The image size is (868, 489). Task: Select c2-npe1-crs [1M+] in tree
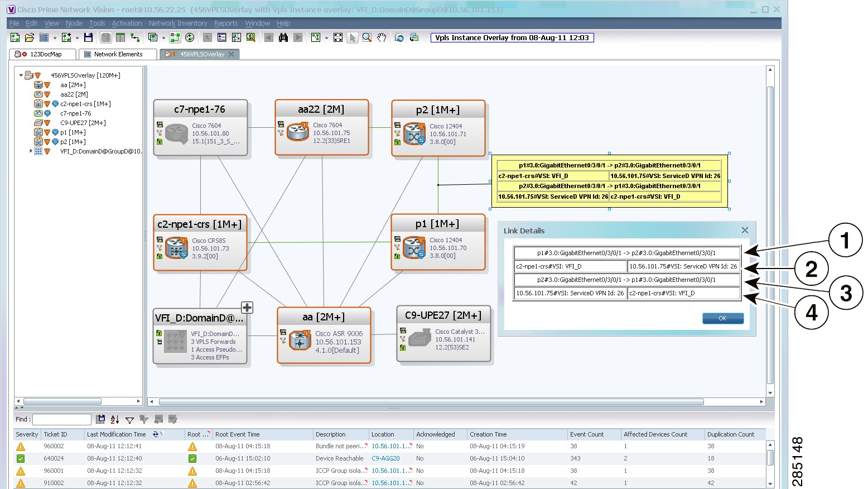point(85,104)
